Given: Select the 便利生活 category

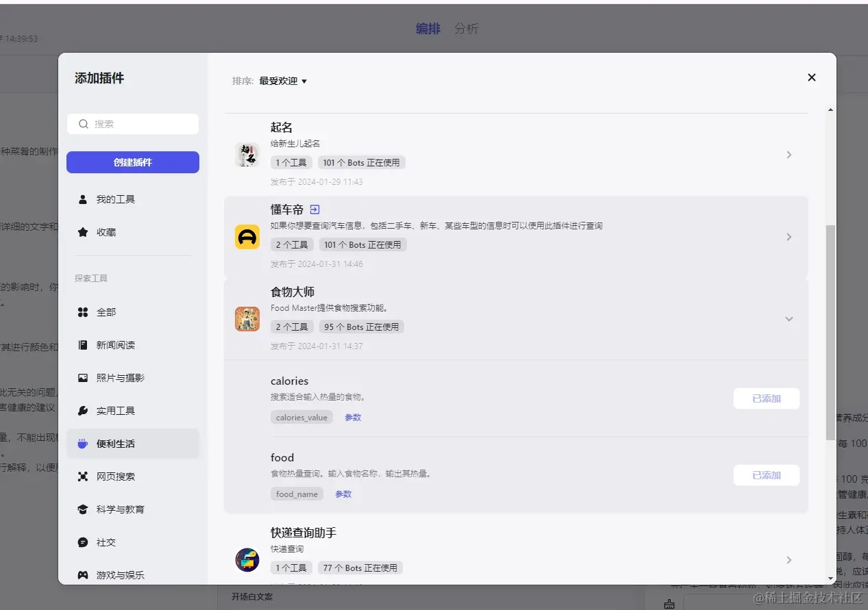Looking at the screenshot, I should click(133, 444).
